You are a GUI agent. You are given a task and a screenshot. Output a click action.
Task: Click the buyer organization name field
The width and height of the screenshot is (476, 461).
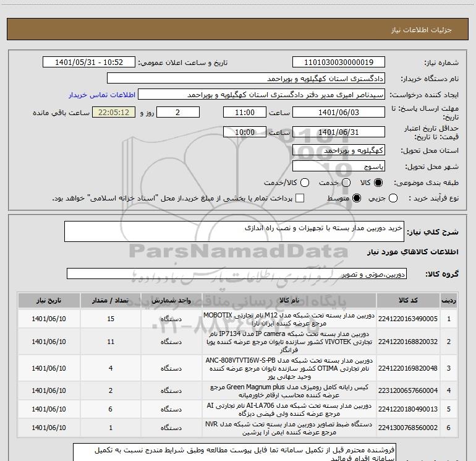pos(246,79)
